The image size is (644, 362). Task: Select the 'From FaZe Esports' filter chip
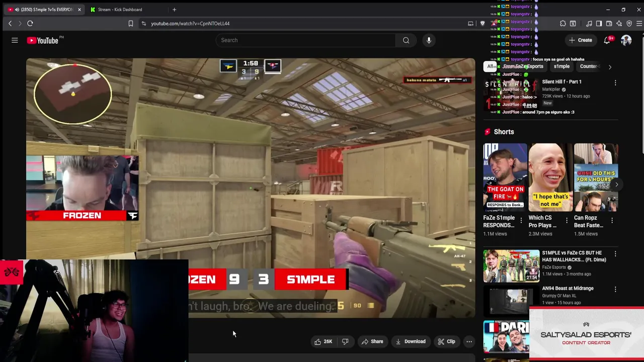pyautogui.click(x=523, y=66)
